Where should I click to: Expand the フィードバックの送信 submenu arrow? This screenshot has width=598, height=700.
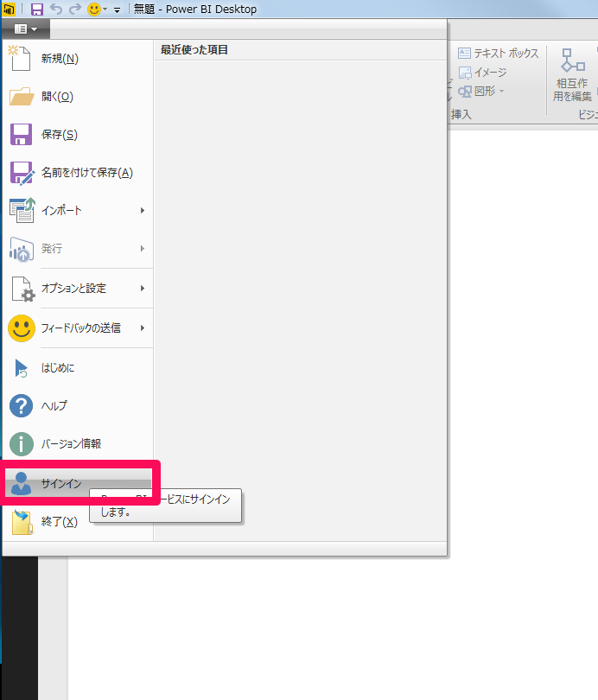tap(143, 328)
